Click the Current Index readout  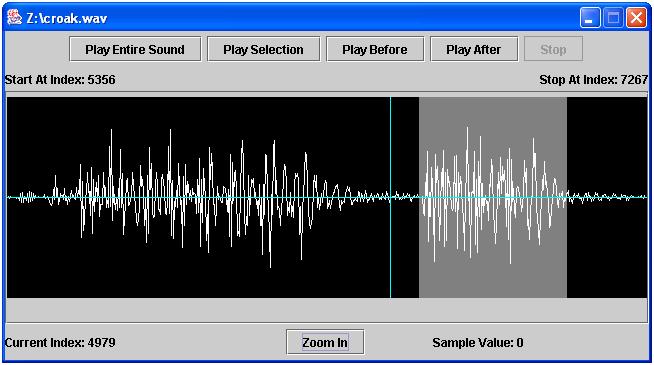[x=60, y=343]
